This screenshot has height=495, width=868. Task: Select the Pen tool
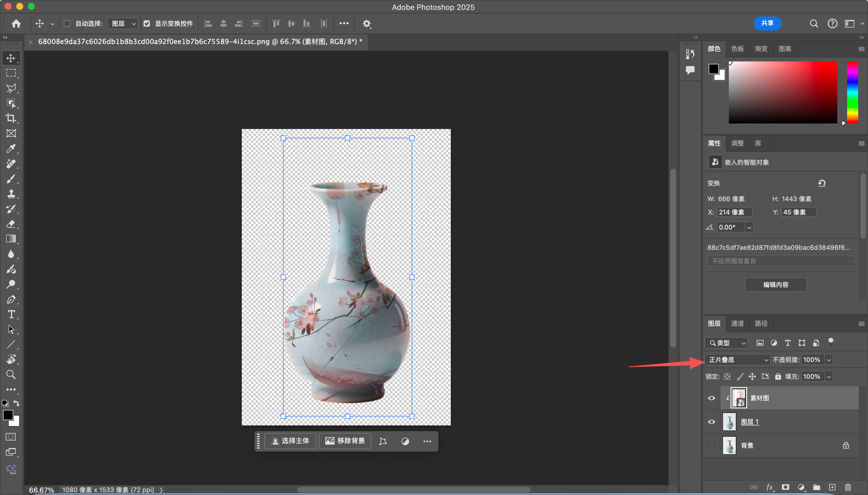click(11, 299)
